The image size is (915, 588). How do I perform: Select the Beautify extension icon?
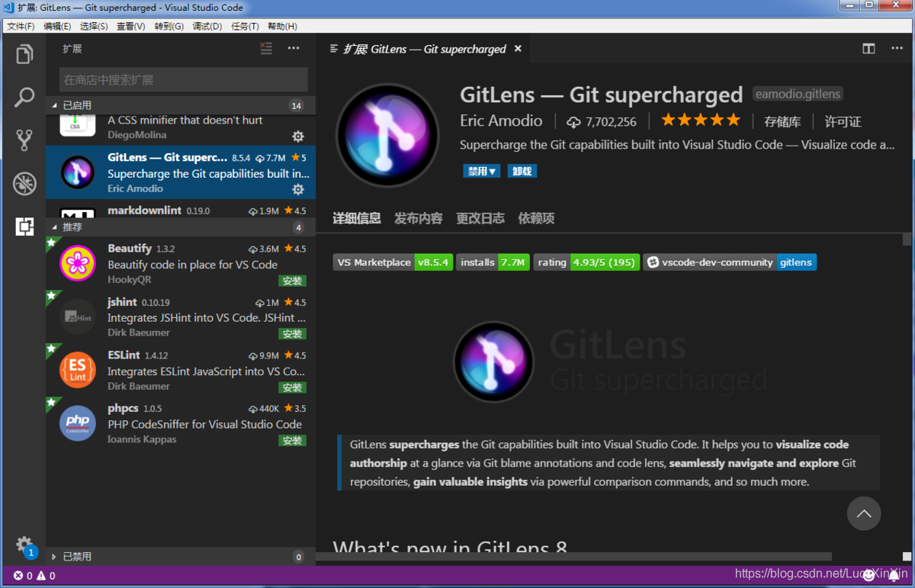click(x=78, y=263)
